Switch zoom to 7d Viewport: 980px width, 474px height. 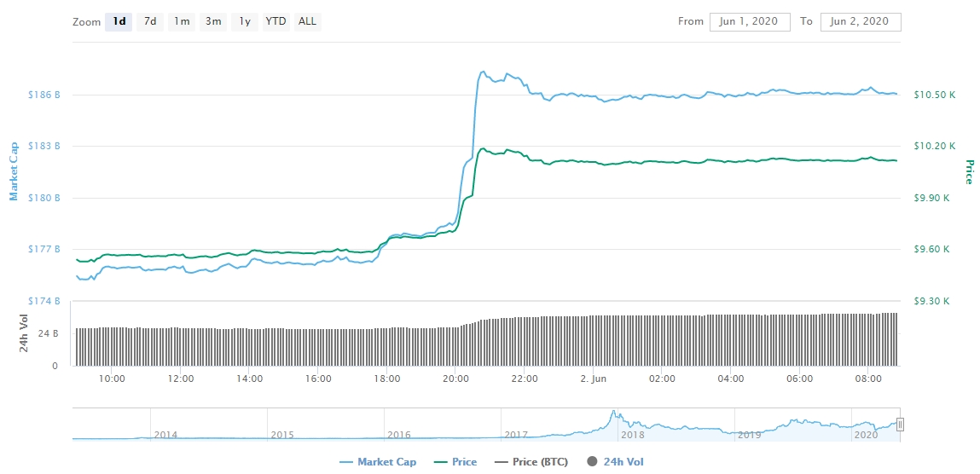point(150,22)
